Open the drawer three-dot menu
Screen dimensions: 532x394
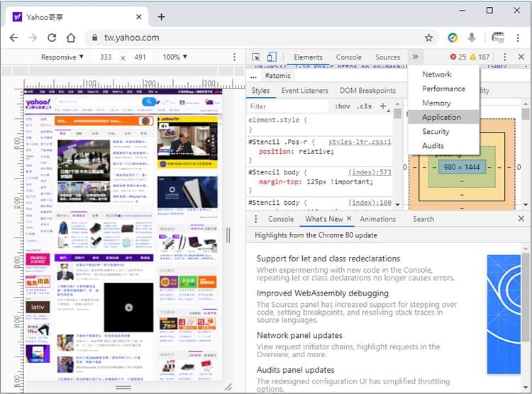click(x=256, y=219)
